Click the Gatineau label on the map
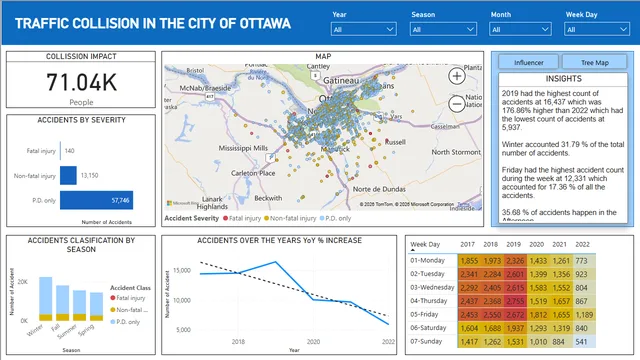Screen dimensions: 640x360 point(341,80)
